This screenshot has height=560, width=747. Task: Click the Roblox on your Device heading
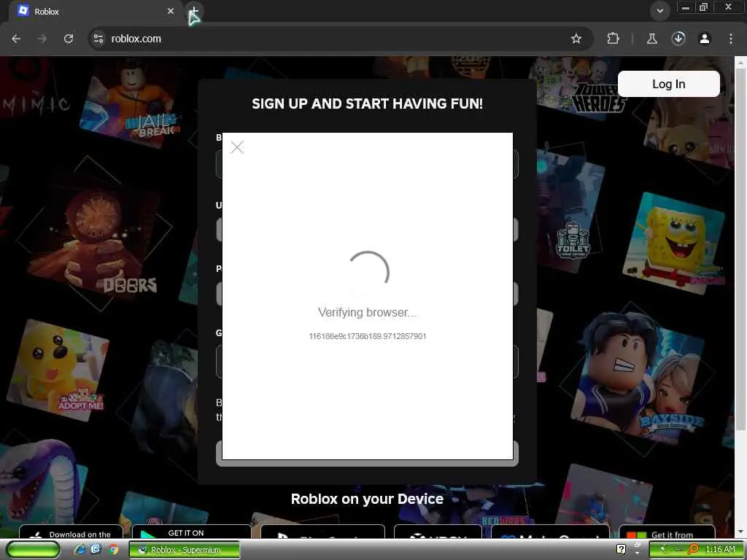[368, 499]
